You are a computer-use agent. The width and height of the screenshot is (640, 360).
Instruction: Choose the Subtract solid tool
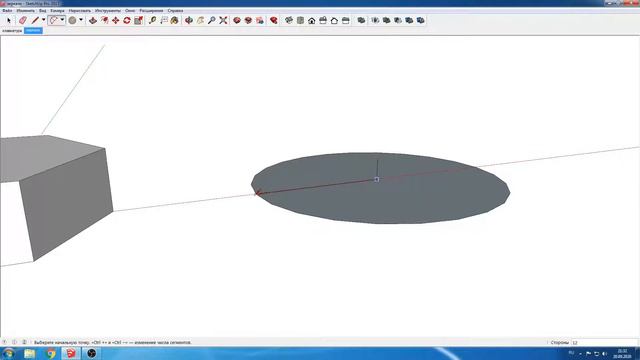(398, 20)
